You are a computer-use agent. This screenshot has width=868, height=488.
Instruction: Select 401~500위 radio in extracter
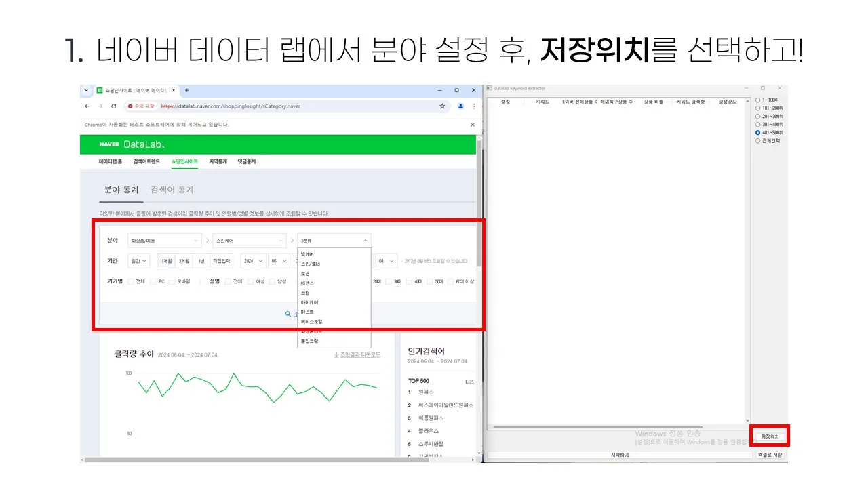(x=757, y=133)
